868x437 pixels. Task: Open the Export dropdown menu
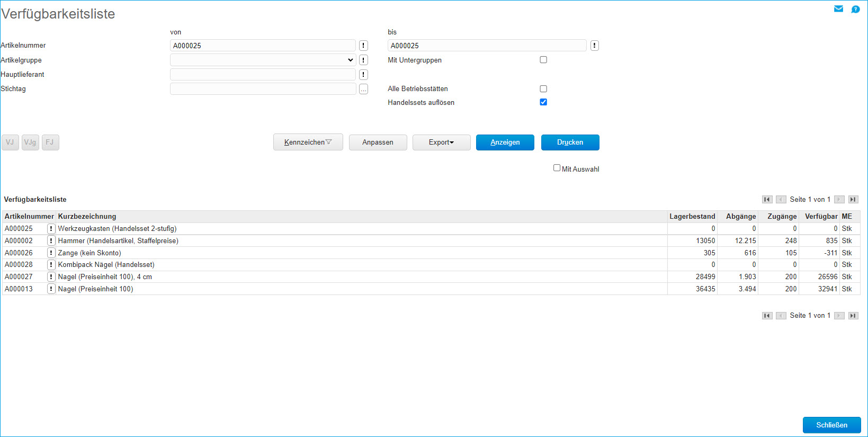[x=441, y=142]
